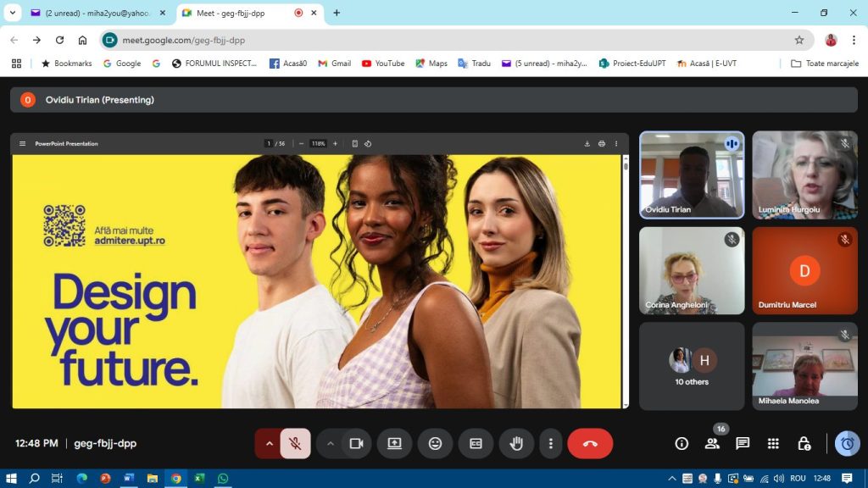Unmute the microphone in Meet controls

click(x=295, y=443)
